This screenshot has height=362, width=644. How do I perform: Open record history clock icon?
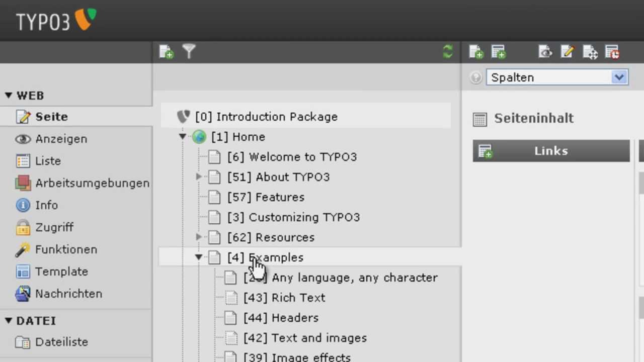click(612, 52)
